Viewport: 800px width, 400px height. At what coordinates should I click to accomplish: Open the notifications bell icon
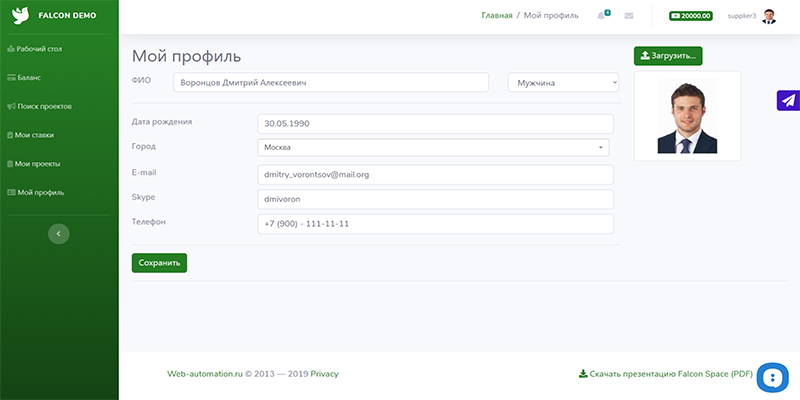(601, 16)
